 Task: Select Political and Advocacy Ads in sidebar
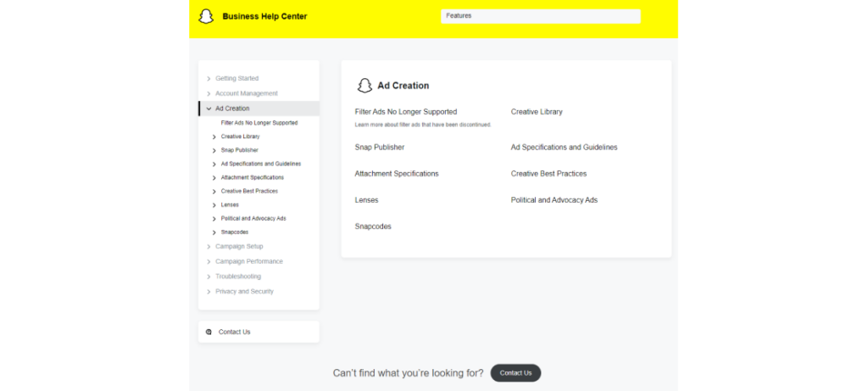[x=253, y=218]
